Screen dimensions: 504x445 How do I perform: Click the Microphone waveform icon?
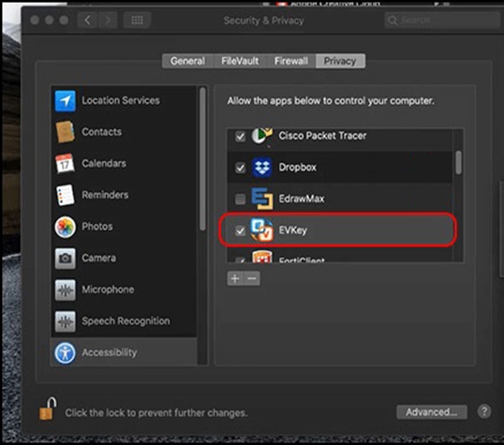(66, 289)
